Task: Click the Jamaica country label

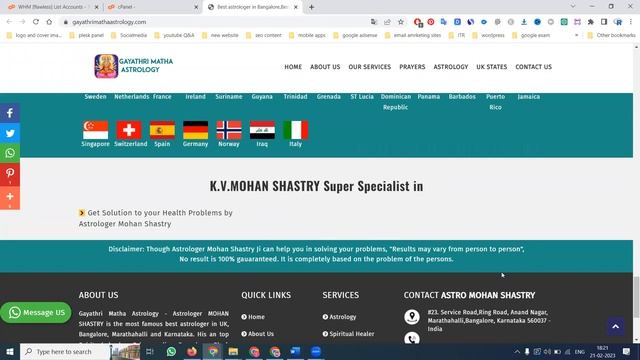Action: pos(529,97)
